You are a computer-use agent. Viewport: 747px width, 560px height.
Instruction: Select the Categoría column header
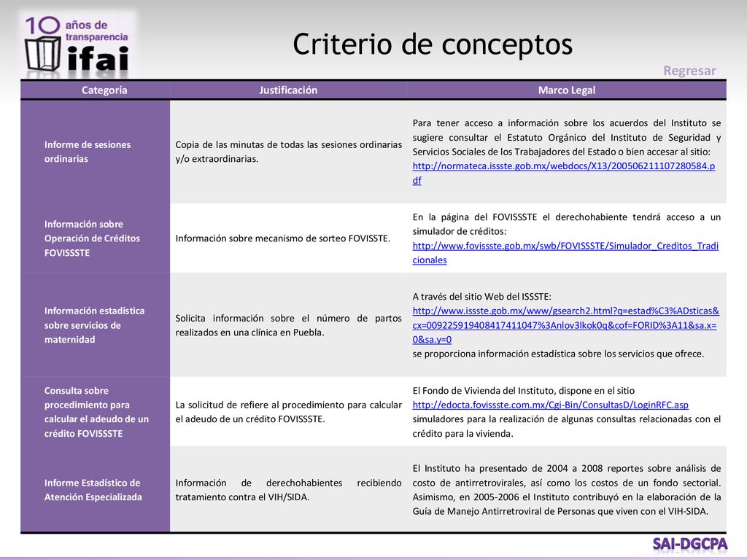[x=104, y=90]
